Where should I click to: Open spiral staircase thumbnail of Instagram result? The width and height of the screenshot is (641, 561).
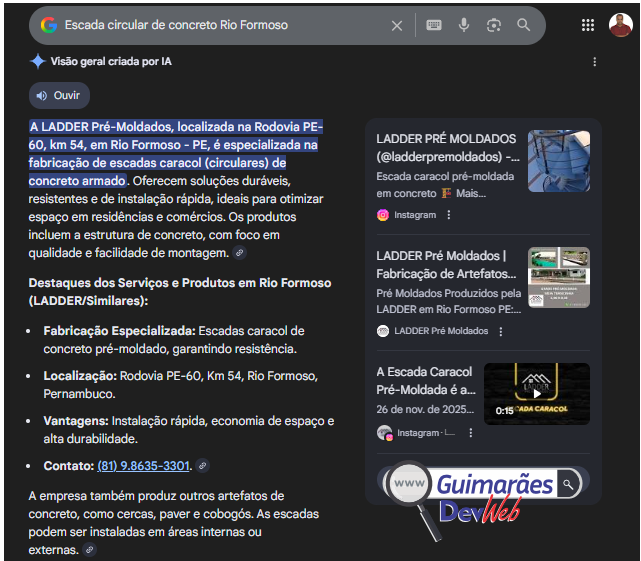559,161
